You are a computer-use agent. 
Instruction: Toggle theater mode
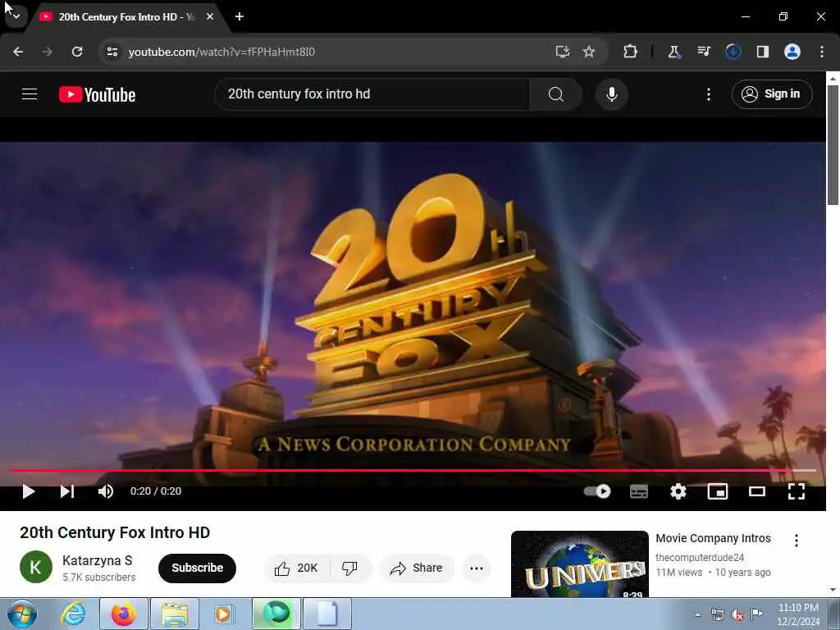pyautogui.click(x=756, y=491)
